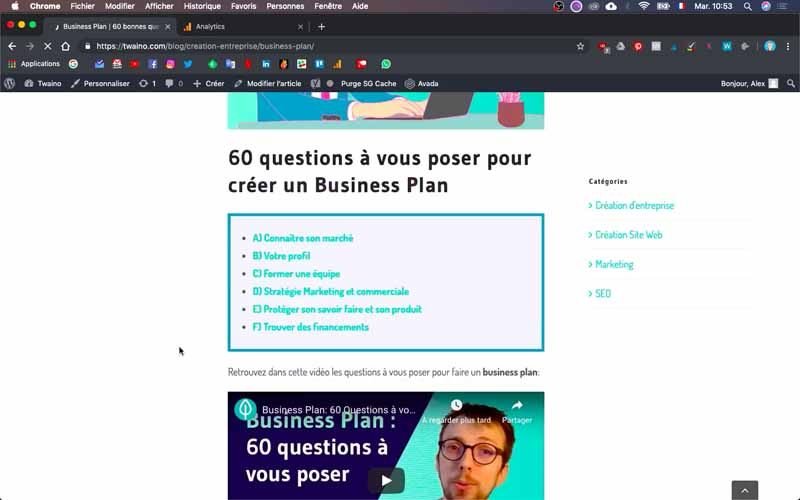Go back with the browser back arrow
The height and width of the screenshot is (500, 800).
pyautogui.click(x=12, y=46)
